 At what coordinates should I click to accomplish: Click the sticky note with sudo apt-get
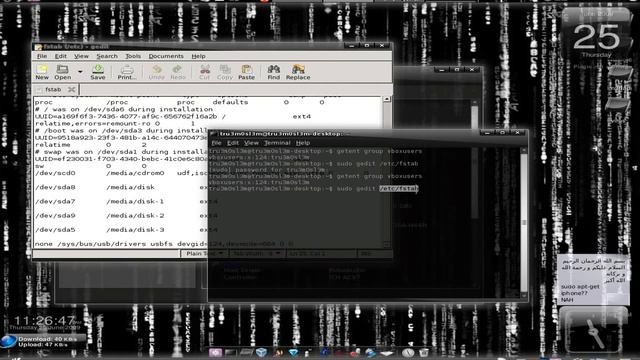[x=593, y=280]
